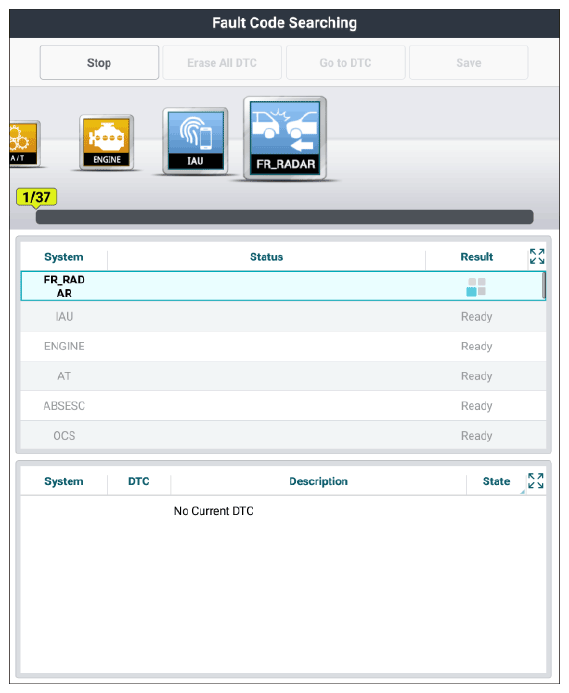Select the OCS row in system list
569x693 pixels.
pos(283,435)
